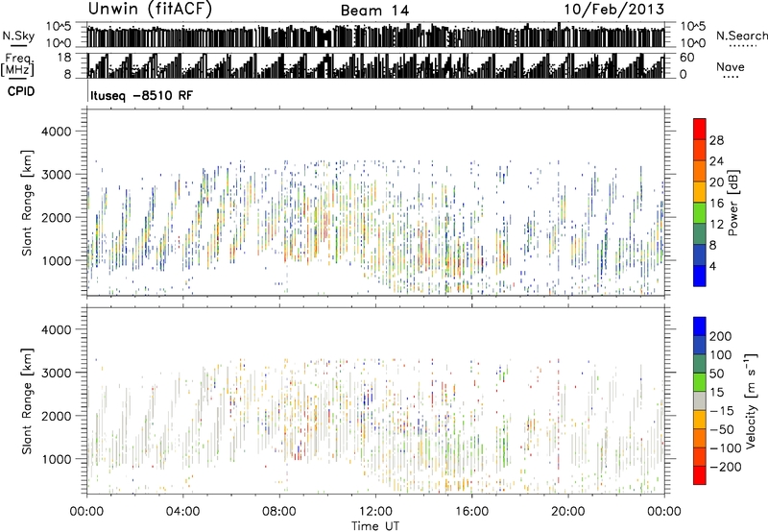768x532 pixels.
Task: Click the '200' value on velocity colorbar
Action: (x=721, y=336)
